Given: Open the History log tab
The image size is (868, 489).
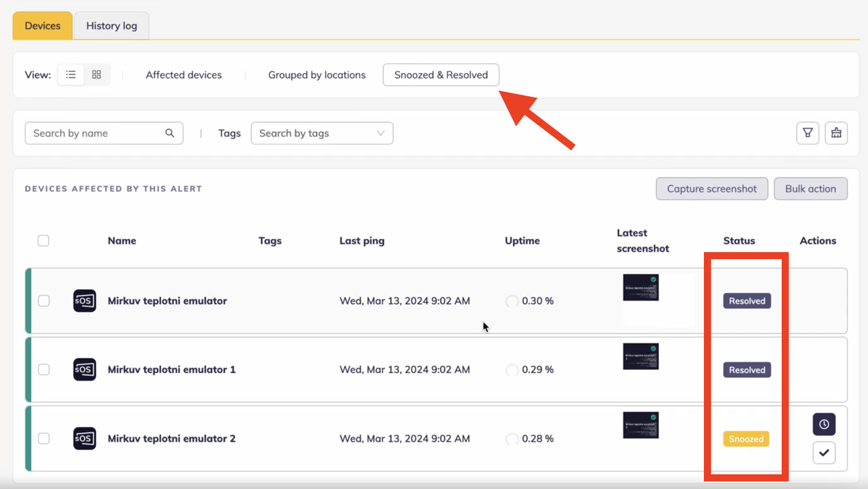Looking at the screenshot, I should tap(111, 26).
